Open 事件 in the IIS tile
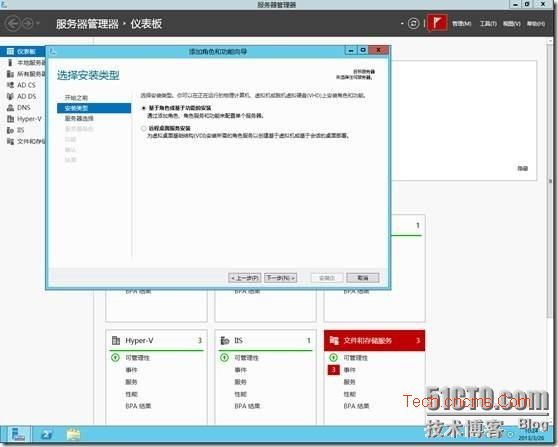The image size is (558, 447). coord(240,370)
